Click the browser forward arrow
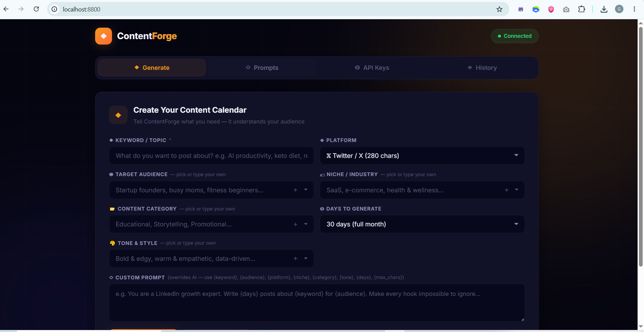The width and height of the screenshot is (644, 332). coord(21,9)
